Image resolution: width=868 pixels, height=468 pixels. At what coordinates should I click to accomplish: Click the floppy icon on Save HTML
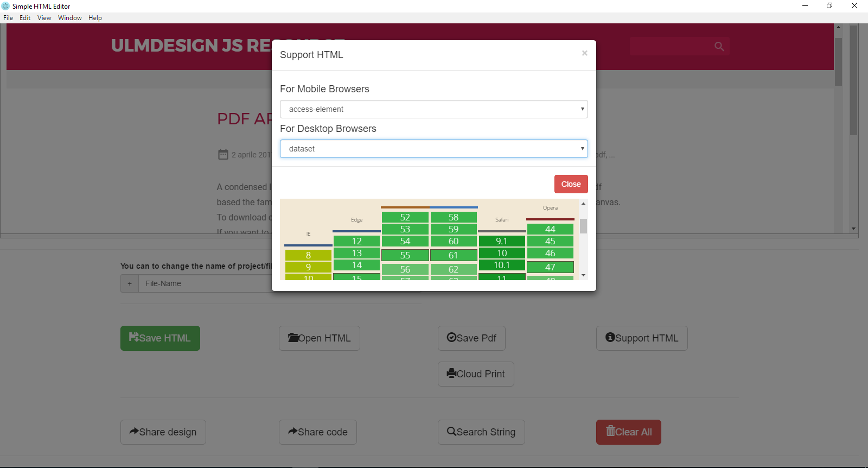(134, 337)
